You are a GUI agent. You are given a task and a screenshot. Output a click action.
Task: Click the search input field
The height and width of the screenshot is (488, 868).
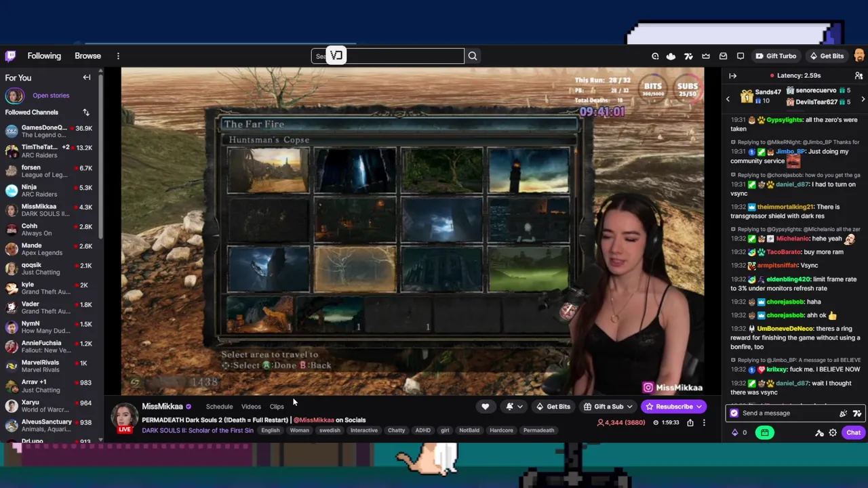(388, 56)
